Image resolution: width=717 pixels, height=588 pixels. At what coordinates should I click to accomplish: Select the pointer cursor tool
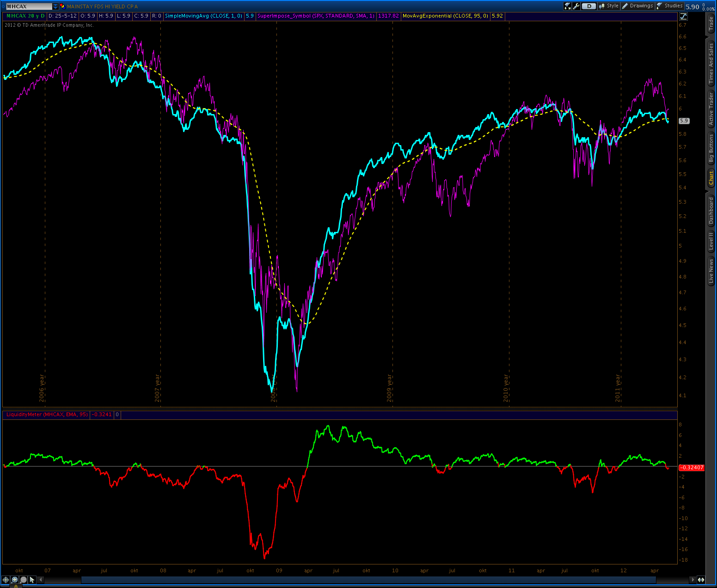[x=32, y=580]
